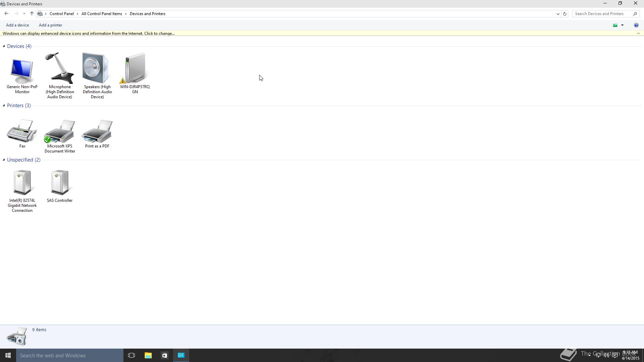Screen dimensions: 644x362
Task: Select the Fax printer
Action: 22,133
